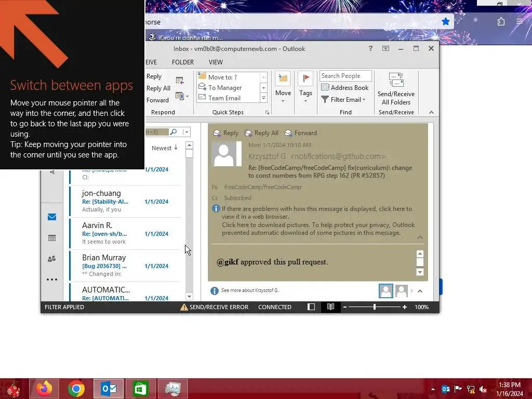Click the download pictures info bar
Image resolution: width=532 pixels, height=399 pixels.
pos(318,229)
